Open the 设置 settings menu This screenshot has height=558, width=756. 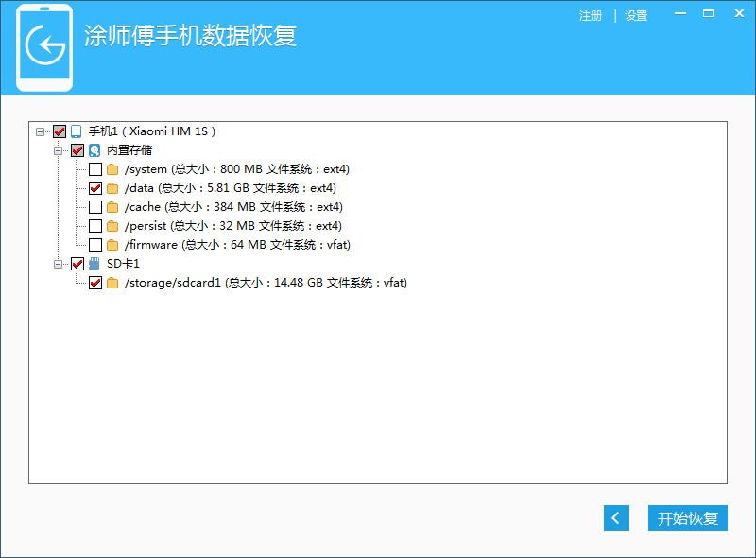[x=636, y=16]
